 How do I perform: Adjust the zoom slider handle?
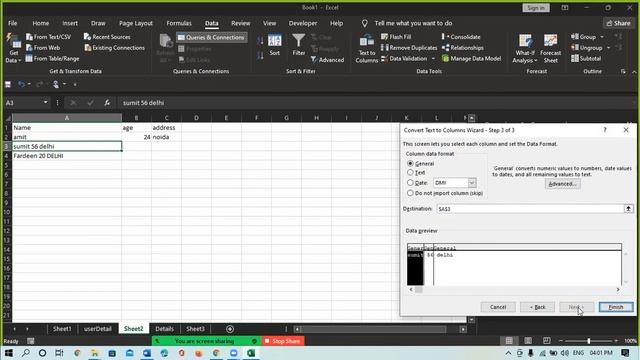(x=589, y=341)
